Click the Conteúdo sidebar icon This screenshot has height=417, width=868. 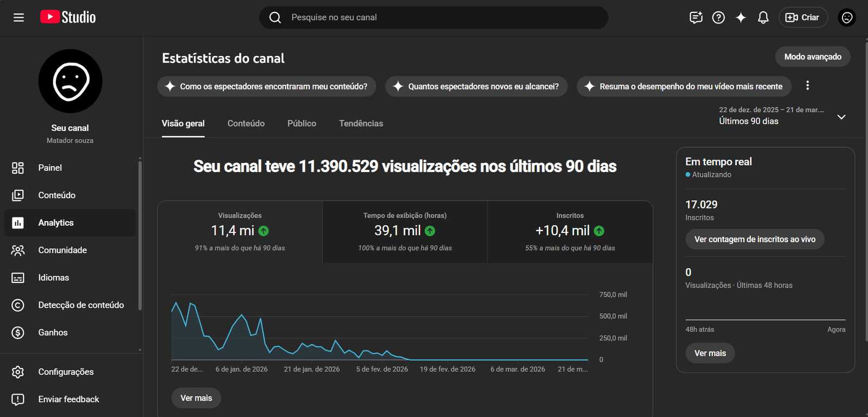click(18, 195)
